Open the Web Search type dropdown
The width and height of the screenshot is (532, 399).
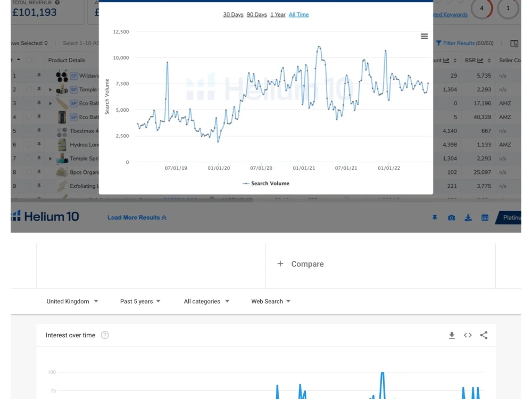coord(271,301)
